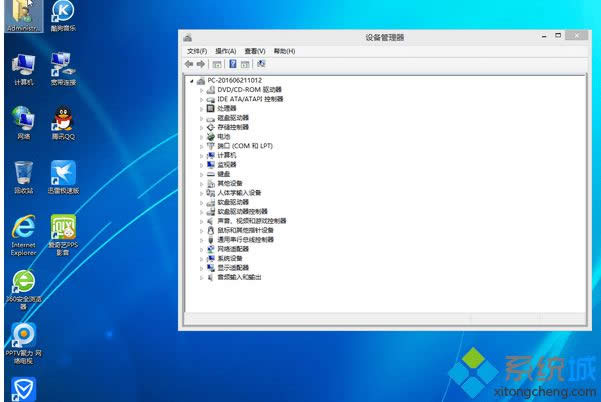Launch PPTV聚力 网络电视 desktop shortcut
The width and height of the screenshot is (601, 402).
pos(24,343)
